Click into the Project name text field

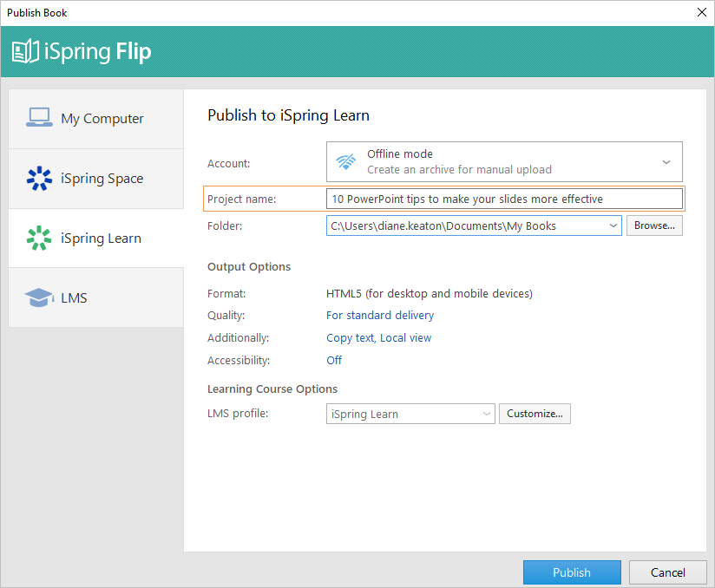[x=504, y=199]
